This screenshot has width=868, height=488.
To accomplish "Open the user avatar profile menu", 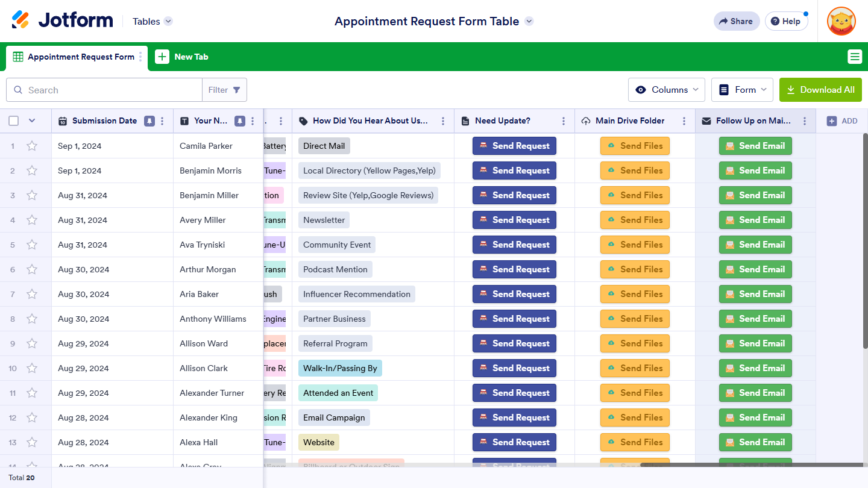I will click(x=841, y=21).
